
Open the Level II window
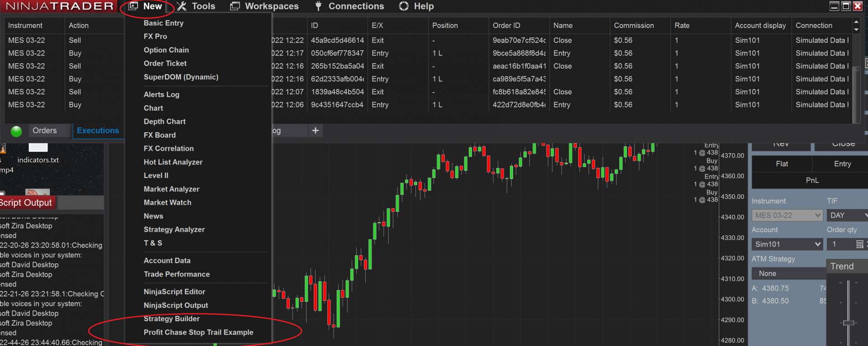[x=156, y=176]
